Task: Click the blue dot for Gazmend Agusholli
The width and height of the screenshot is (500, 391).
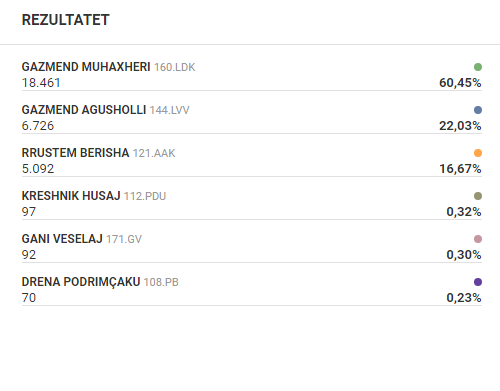Action: pyautogui.click(x=478, y=110)
